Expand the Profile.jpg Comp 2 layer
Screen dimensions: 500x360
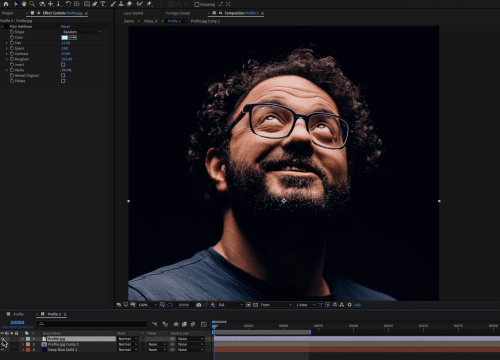(23, 344)
